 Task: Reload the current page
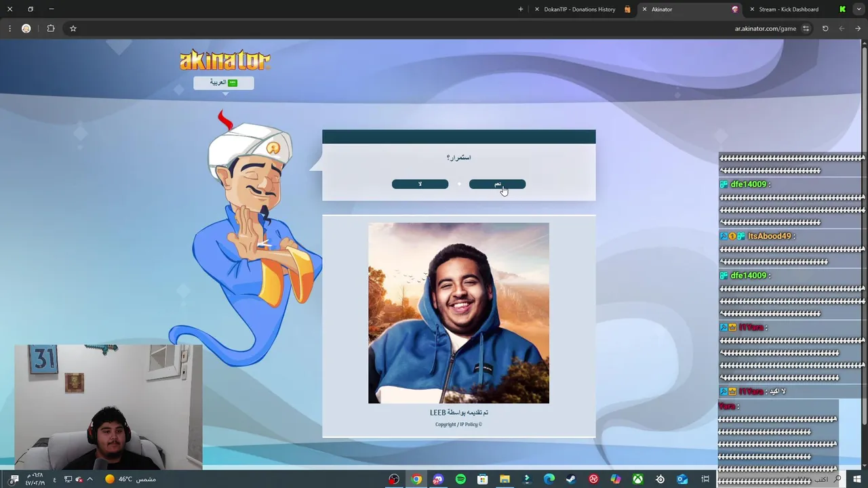[x=825, y=28]
